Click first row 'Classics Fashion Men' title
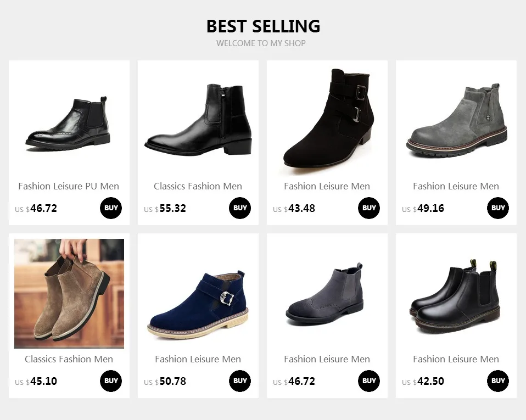This screenshot has height=420, width=526. coord(198,186)
